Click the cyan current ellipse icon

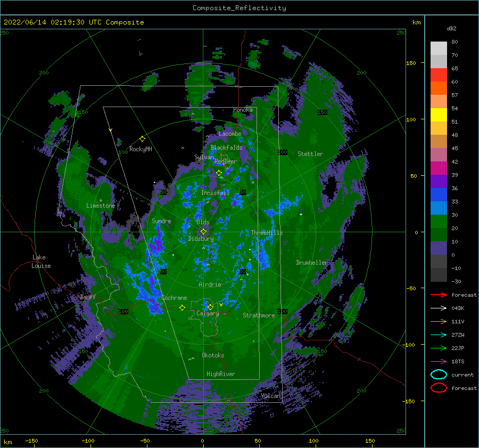[439, 374]
